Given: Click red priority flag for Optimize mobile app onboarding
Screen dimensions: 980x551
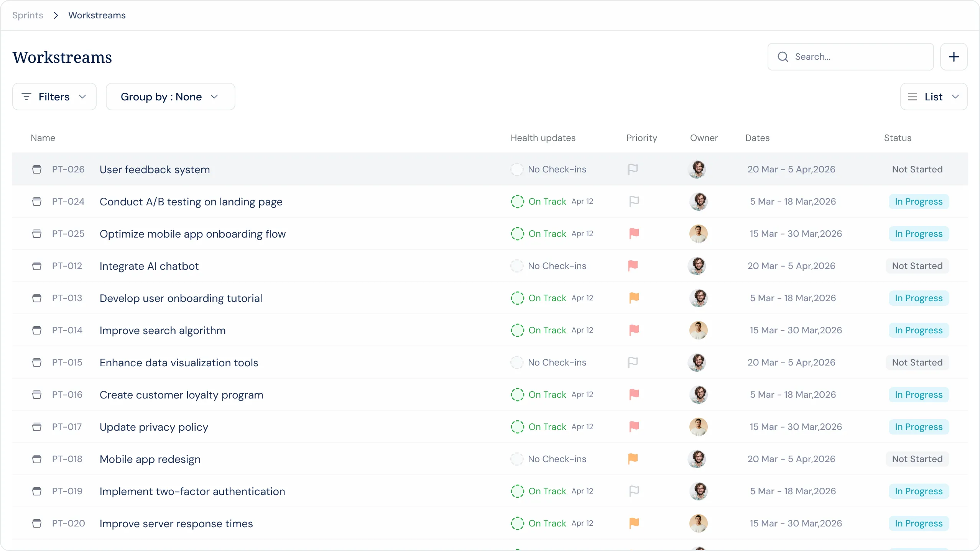Looking at the screenshot, I should click(x=634, y=233).
